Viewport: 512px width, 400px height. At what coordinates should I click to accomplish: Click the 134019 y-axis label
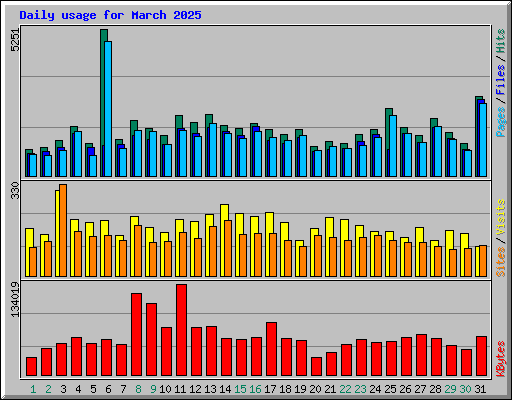click(x=15, y=299)
